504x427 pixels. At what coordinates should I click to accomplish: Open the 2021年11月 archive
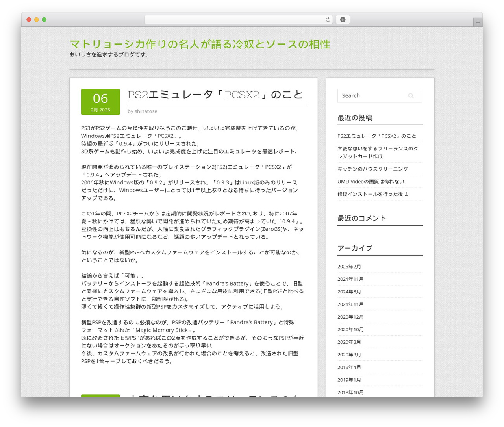pyautogui.click(x=350, y=304)
